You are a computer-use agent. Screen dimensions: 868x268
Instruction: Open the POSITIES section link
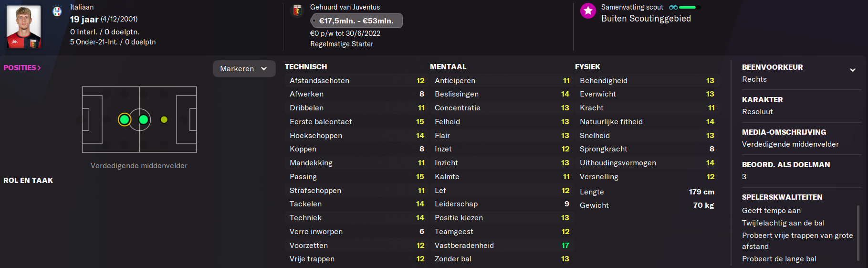(22, 68)
